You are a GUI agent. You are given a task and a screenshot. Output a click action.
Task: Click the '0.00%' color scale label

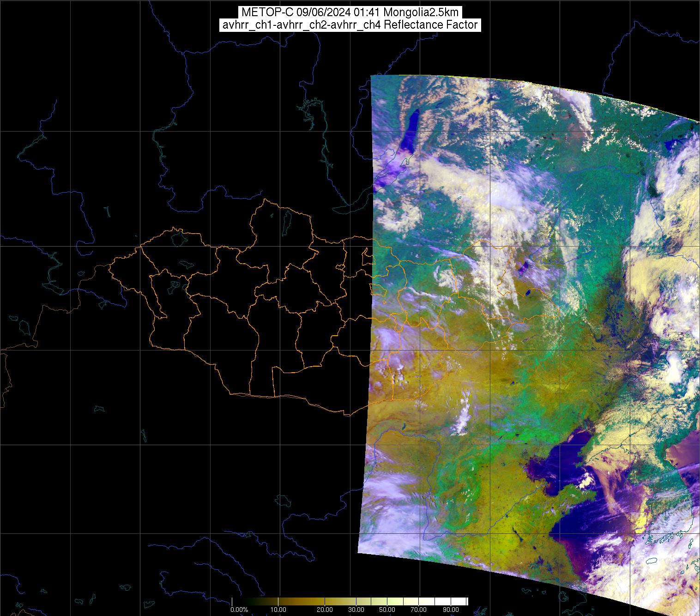tap(239, 610)
